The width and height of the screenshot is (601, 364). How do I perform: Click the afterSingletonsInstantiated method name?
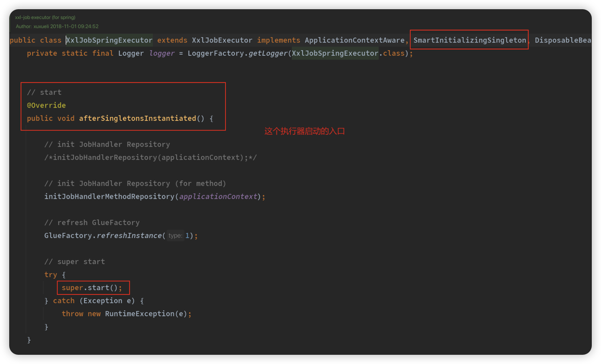[x=138, y=118]
